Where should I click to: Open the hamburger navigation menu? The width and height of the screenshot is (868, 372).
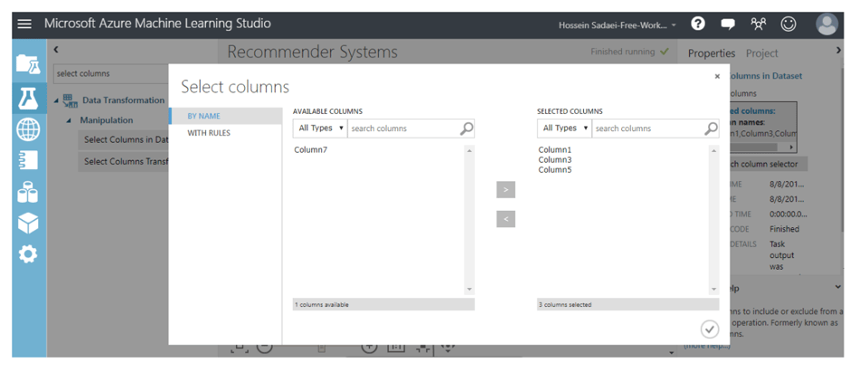click(24, 24)
